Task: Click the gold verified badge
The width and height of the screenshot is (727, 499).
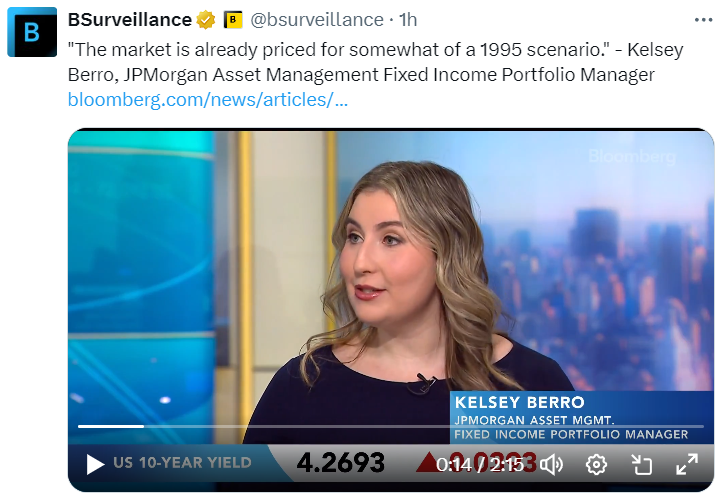Action: [x=206, y=20]
